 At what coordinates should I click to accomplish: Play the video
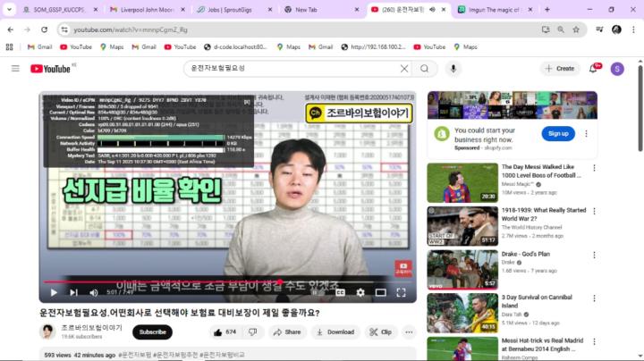coord(54,292)
